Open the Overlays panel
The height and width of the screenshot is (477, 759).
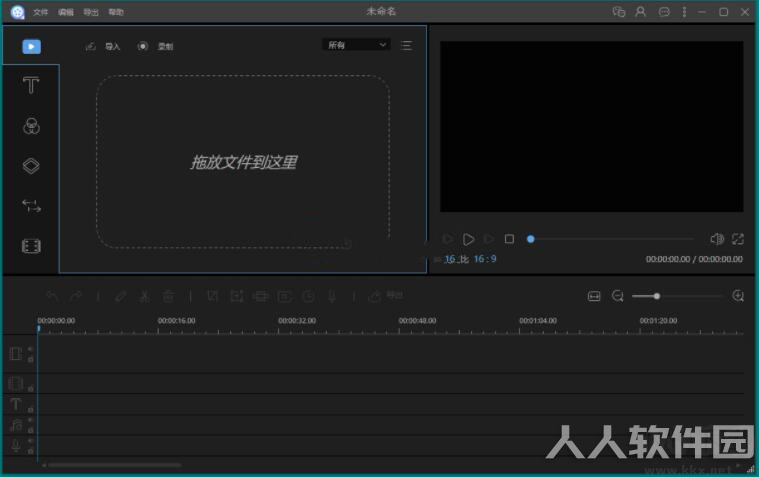[x=31, y=166]
